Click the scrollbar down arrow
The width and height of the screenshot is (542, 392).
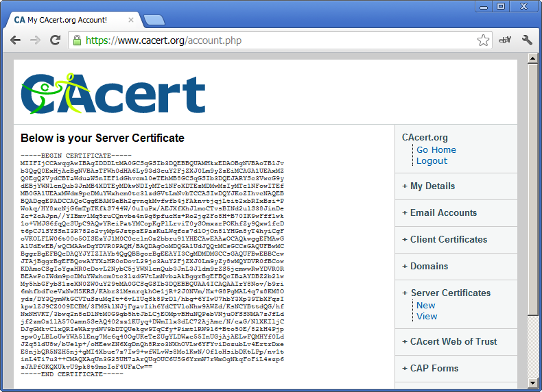532,382
